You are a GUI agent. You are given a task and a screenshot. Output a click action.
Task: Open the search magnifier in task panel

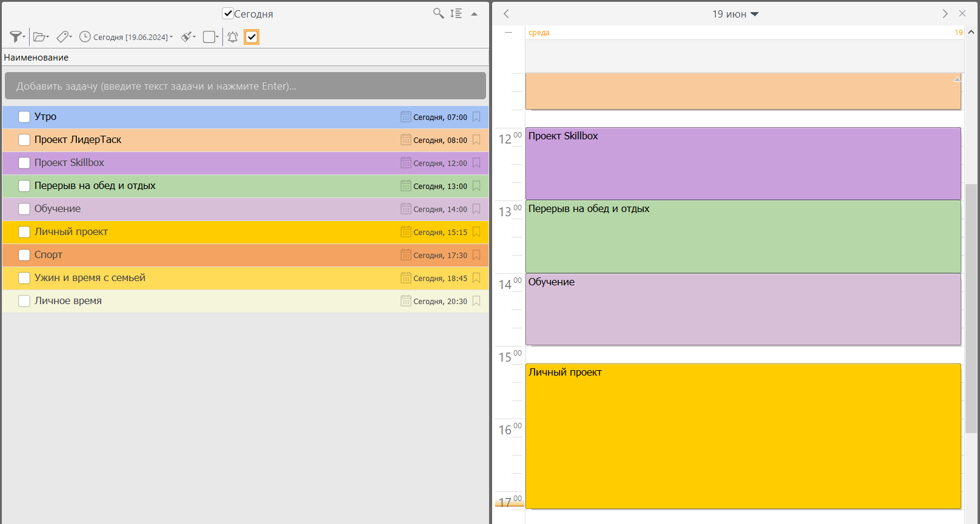(438, 13)
